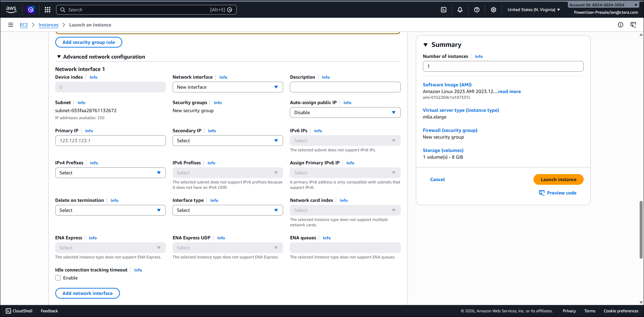Open Info for Device index
The height and width of the screenshot is (317, 644).
click(x=93, y=77)
